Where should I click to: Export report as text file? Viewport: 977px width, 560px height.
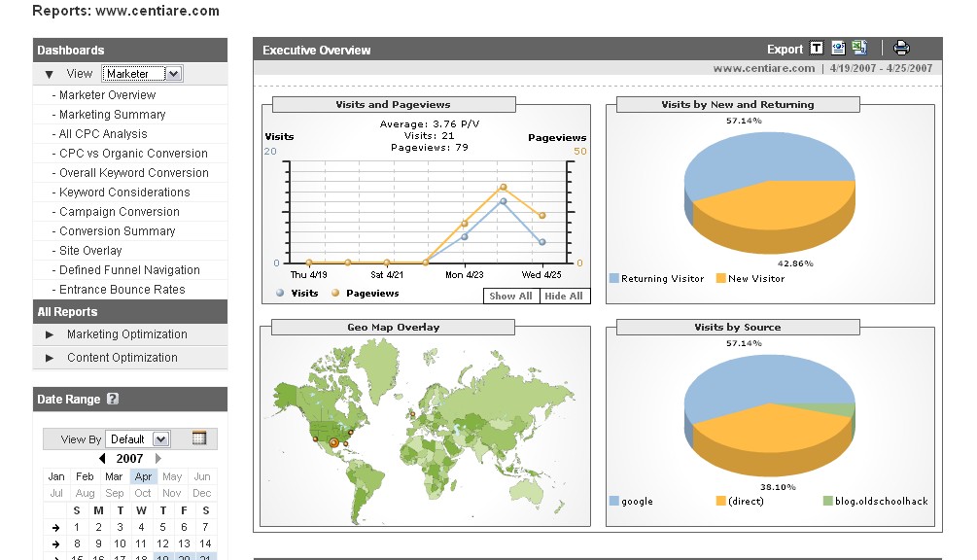point(817,49)
